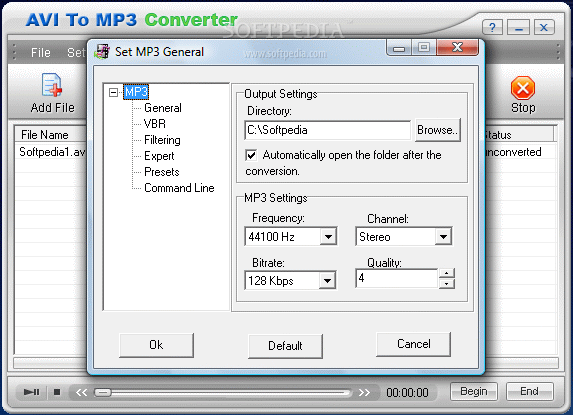Click the 00:00:00 playback time display
Screen dimensions: 573x415
pyautogui.click(x=407, y=392)
